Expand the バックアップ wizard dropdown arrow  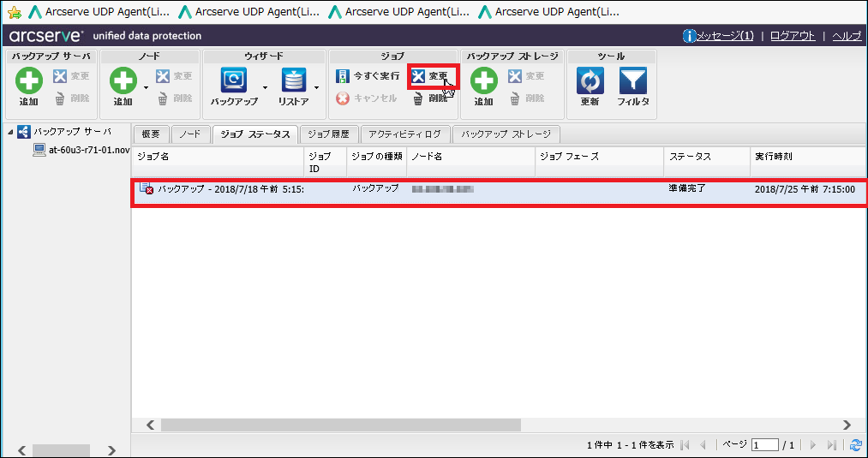click(265, 87)
